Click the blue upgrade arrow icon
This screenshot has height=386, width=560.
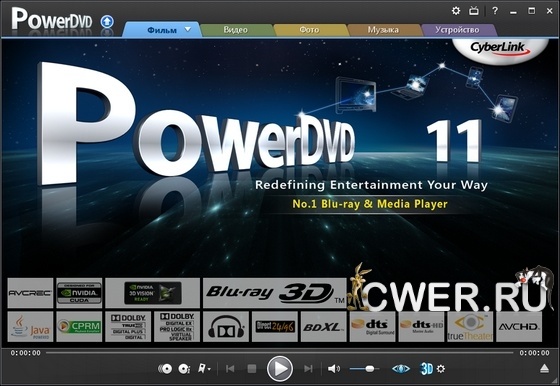[x=107, y=22]
